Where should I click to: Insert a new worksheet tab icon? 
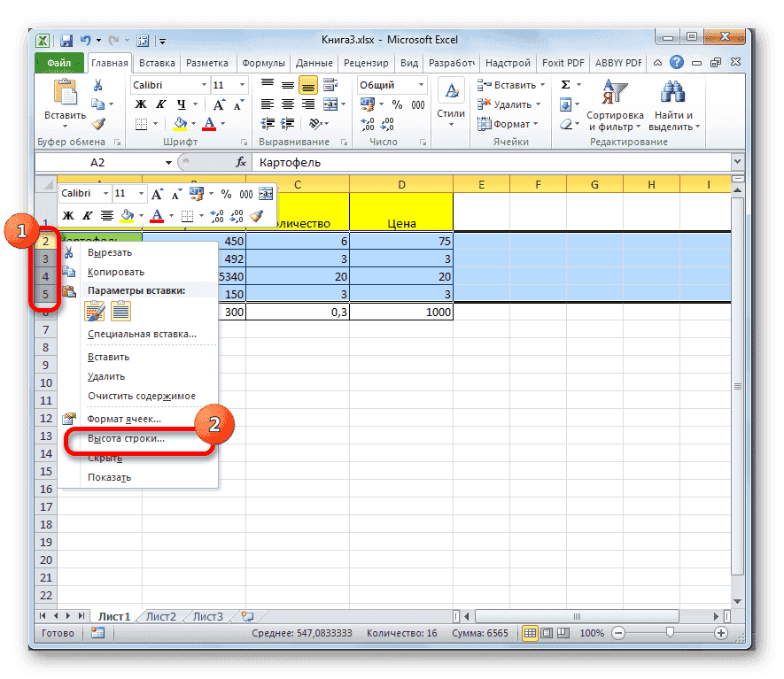247,616
